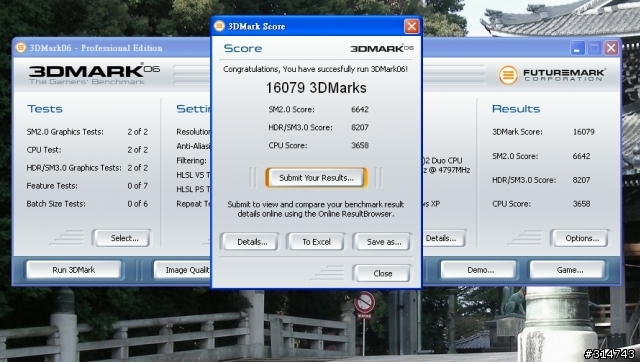Click HDR/SM3.0 Score value 8207 in dialog
Viewport: 640px width, 362px height.
(360, 127)
